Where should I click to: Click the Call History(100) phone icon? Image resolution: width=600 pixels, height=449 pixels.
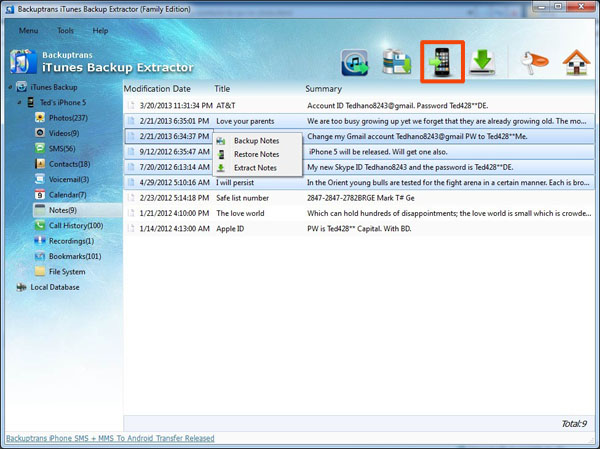pos(40,225)
